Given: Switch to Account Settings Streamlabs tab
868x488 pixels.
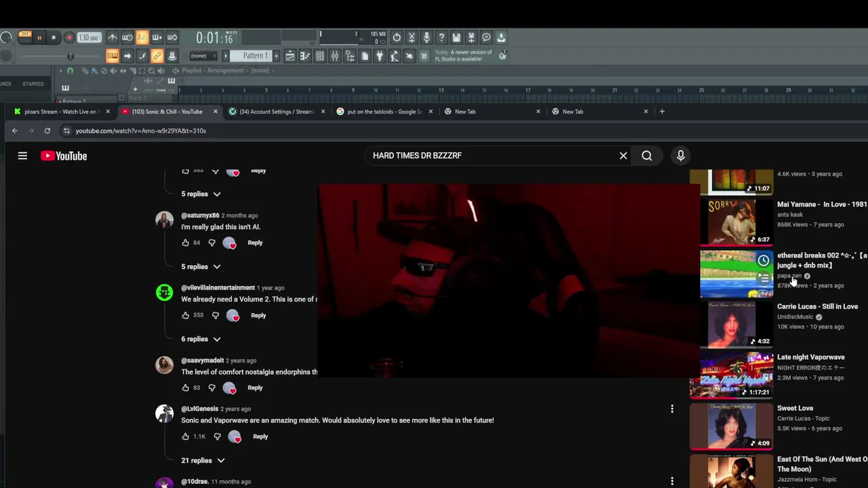Looking at the screenshot, I should [275, 112].
